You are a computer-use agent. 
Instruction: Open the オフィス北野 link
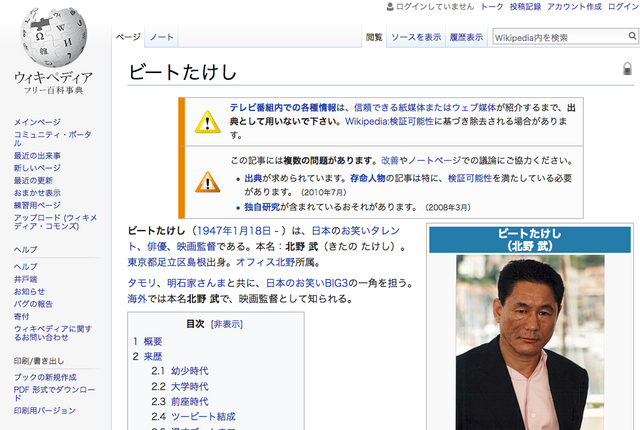click(265, 262)
